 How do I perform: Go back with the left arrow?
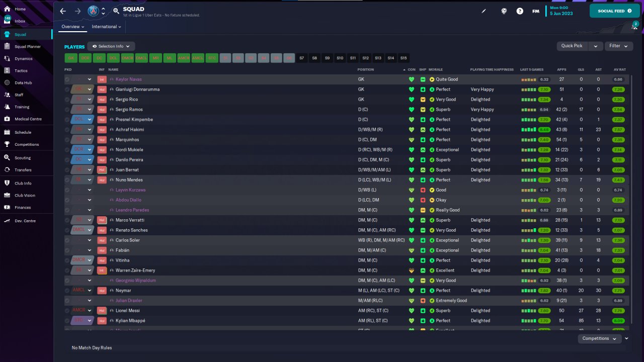coord(63,11)
